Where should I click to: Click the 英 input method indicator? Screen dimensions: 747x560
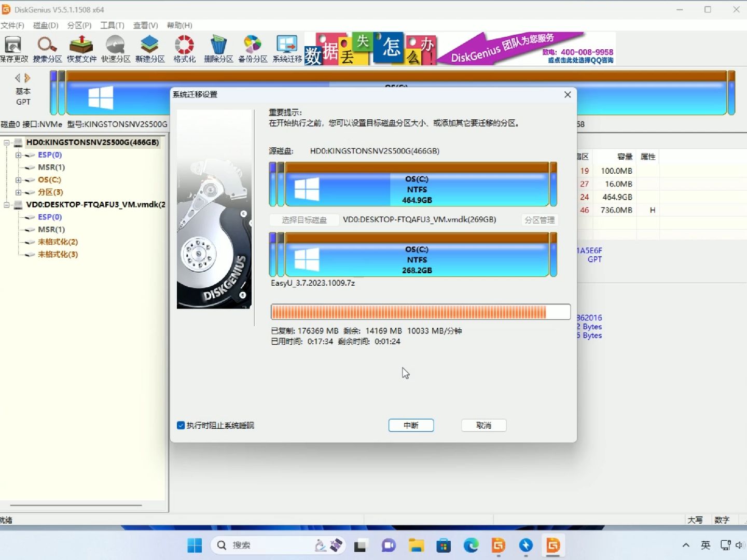(x=706, y=545)
